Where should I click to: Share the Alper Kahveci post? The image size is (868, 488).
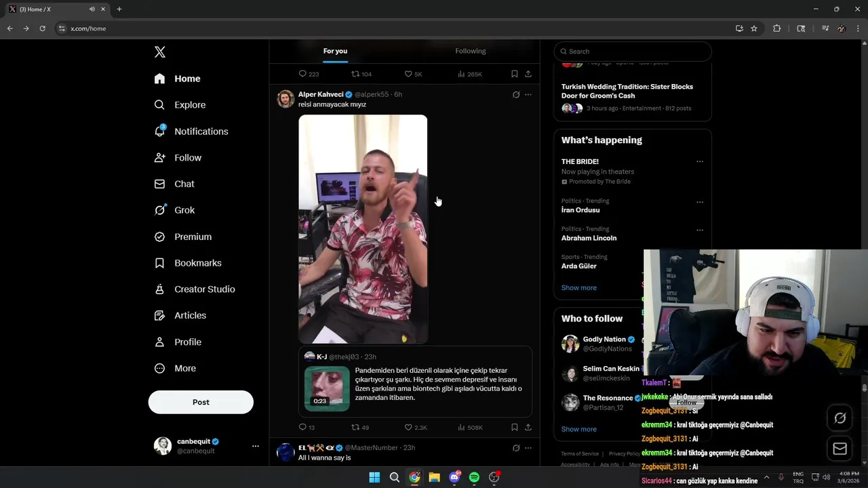click(528, 428)
